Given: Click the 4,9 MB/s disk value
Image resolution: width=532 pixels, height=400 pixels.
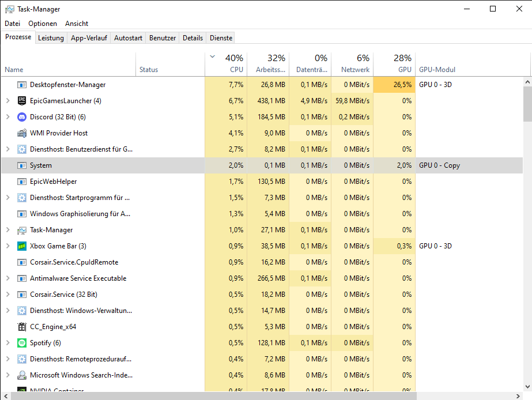Looking at the screenshot, I should (x=314, y=101).
